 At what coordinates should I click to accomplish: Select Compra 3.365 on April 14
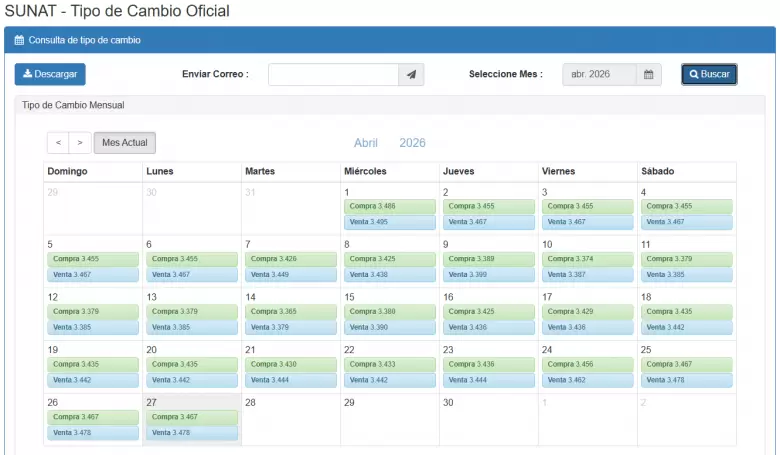point(291,312)
